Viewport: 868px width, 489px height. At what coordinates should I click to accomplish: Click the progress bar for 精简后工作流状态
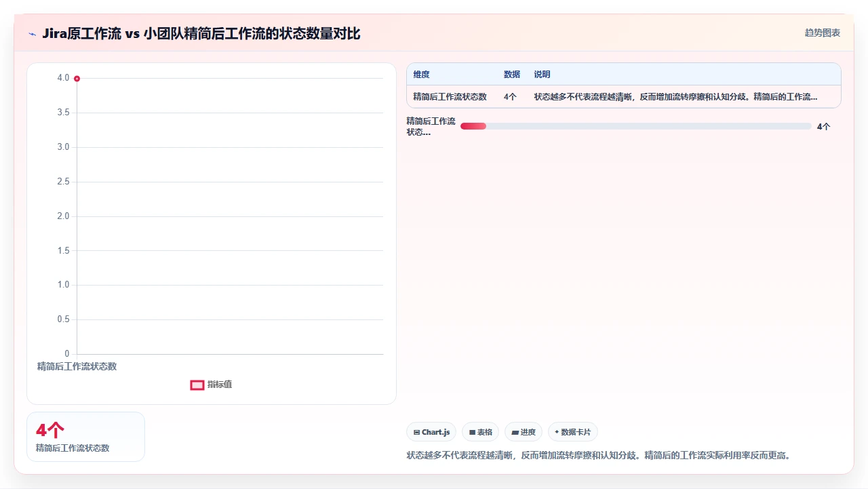(635, 126)
